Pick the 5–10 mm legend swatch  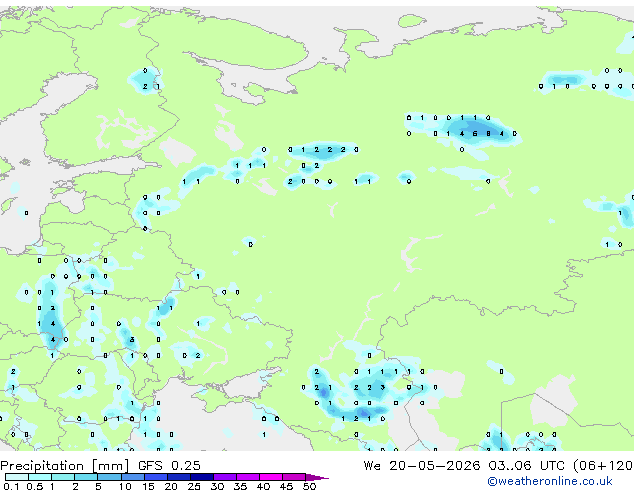[110, 477]
